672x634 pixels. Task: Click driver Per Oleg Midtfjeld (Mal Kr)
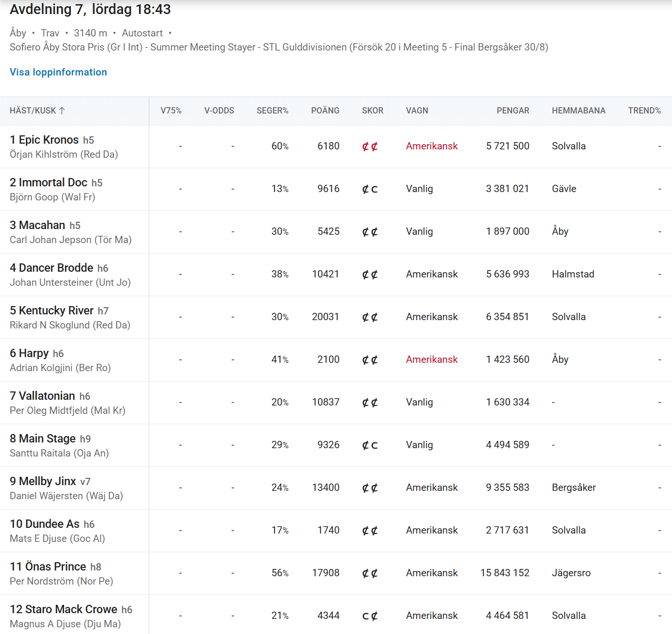[68, 411]
